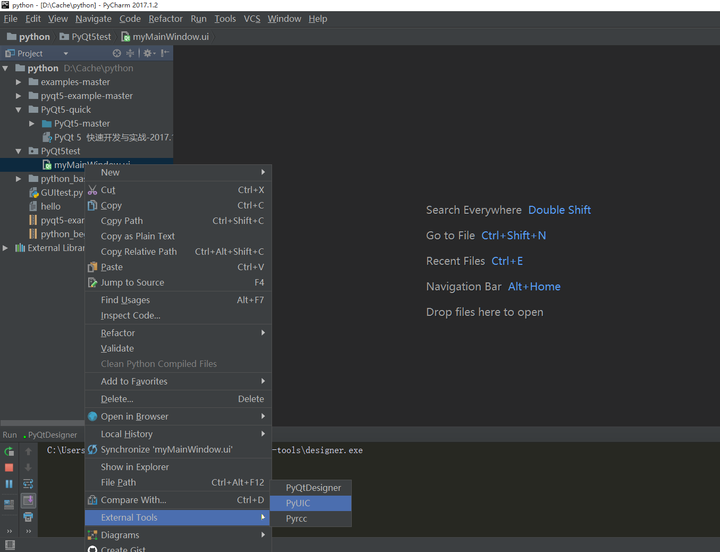
Task: Choose Copy as Plain Text
Action: click(178, 236)
